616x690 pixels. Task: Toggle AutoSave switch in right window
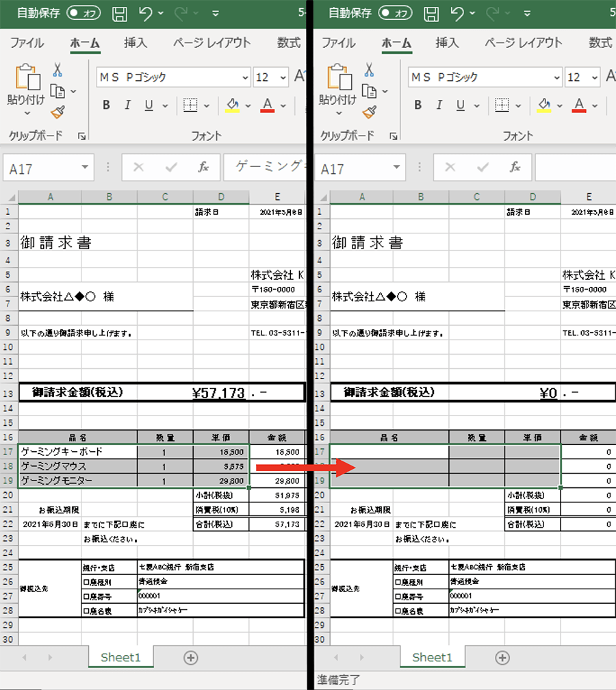pyautogui.click(x=395, y=13)
